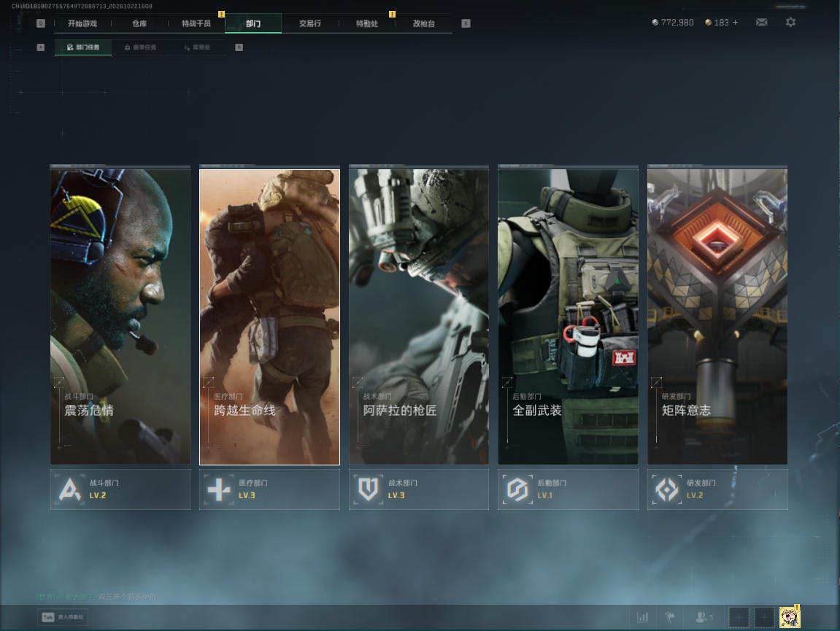
Task: Select the 部门任务 sub-tab
Action: [84, 47]
